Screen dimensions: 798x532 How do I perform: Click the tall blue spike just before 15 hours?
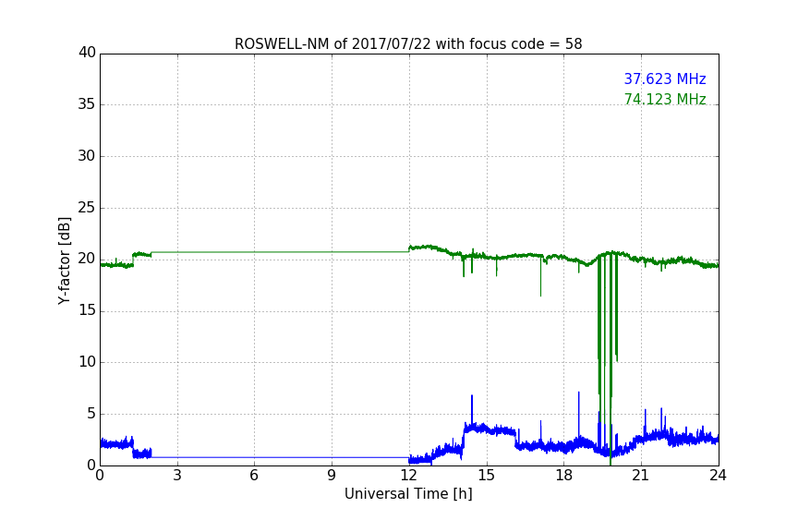472,410
